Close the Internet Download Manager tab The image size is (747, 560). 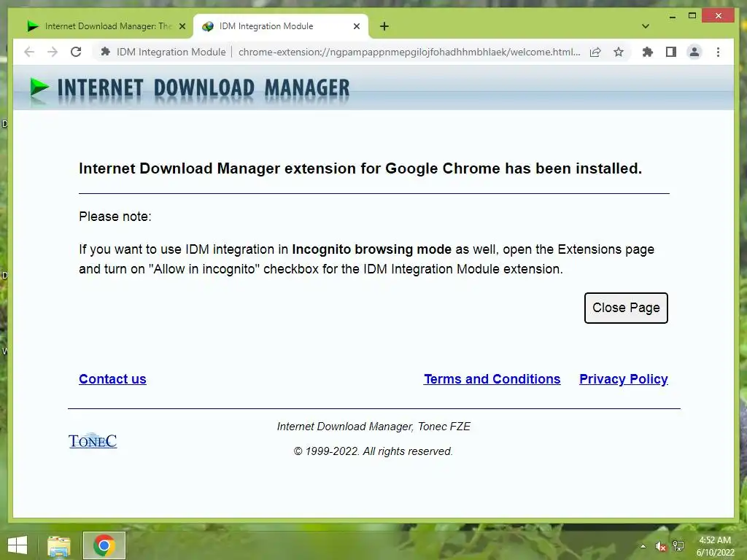(182, 27)
